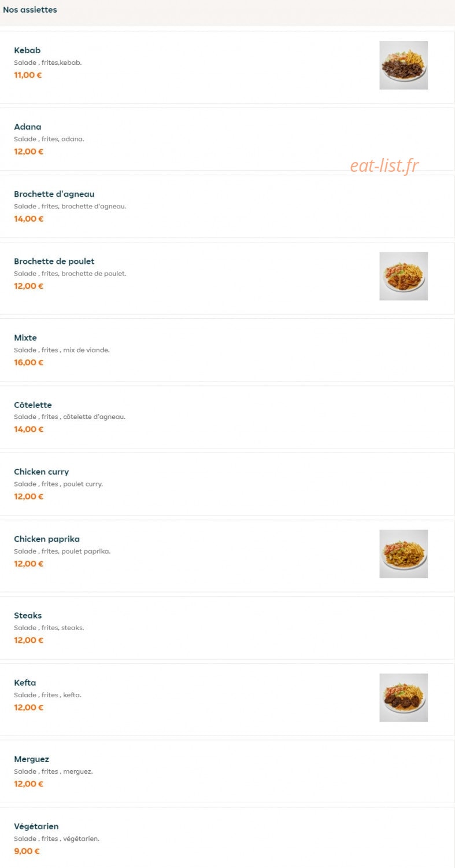Open the Brochette de poulet photo

404,276
